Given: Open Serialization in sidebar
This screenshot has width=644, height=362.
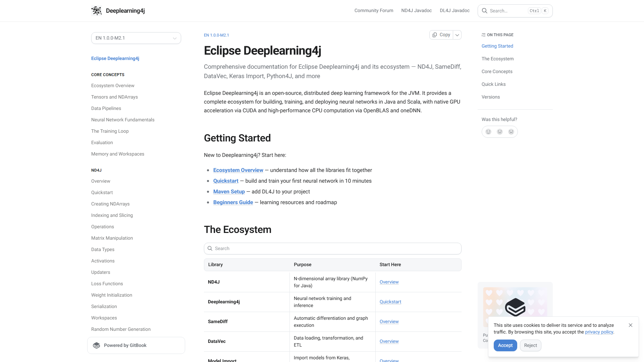Looking at the screenshot, I should tap(104, 307).
